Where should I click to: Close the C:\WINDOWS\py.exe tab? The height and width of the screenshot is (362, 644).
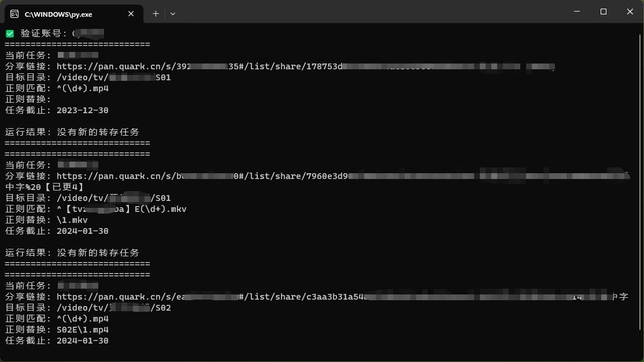pyautogui.click(x=131, y=13)
